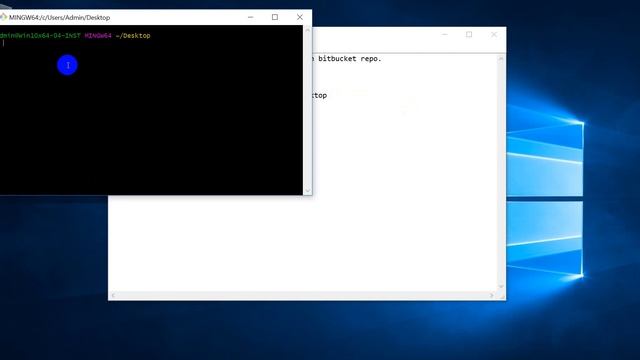
Task: Click Notepad vertical scrollbar down arrow
Action: coord(501,287)
